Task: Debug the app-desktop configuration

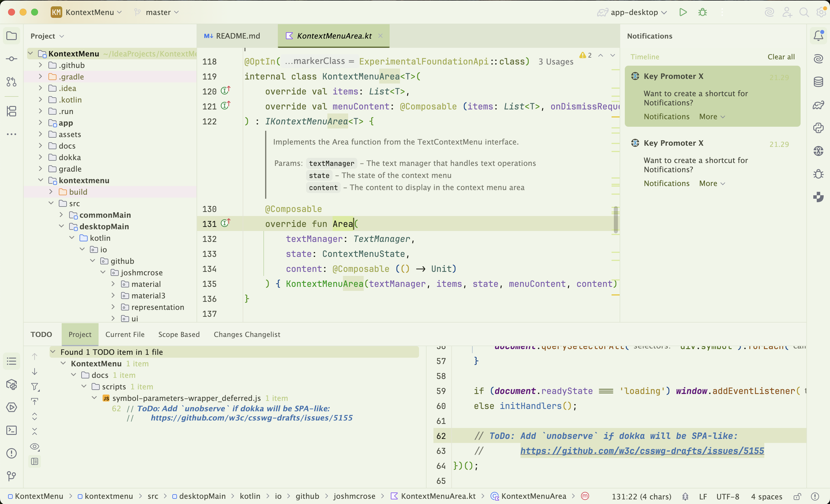Action: tap(702, 12)
